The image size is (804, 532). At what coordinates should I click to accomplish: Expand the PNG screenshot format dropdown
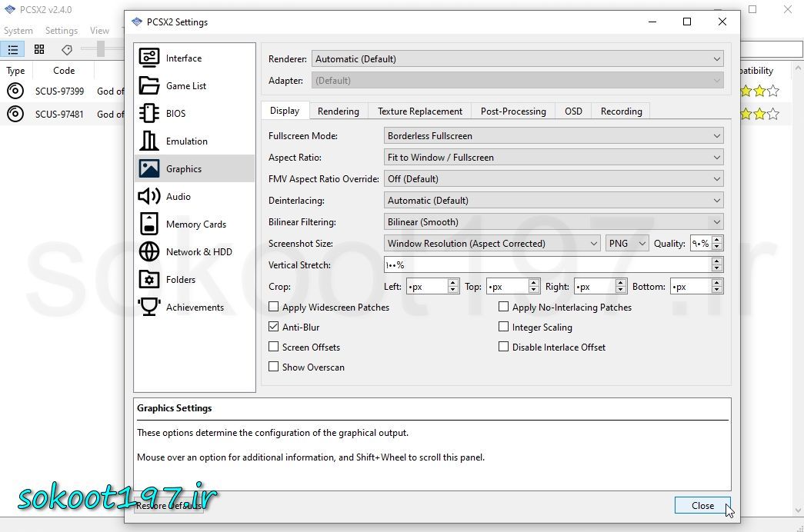(x=627, y=244)
